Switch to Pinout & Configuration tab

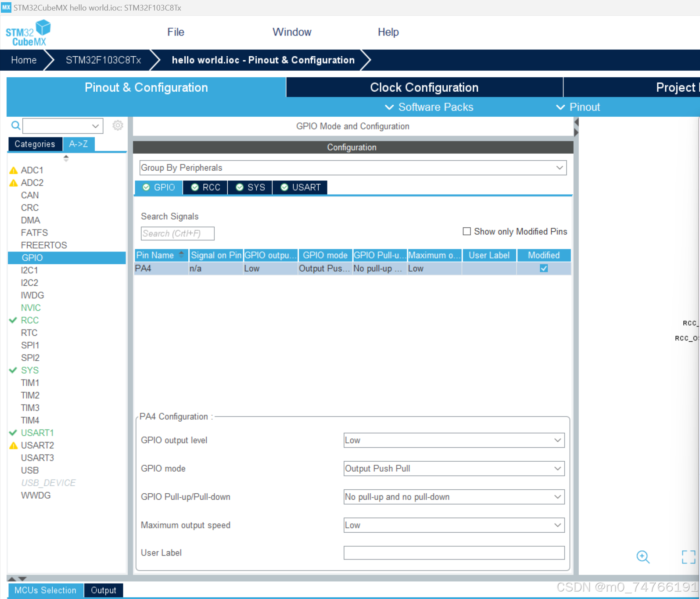[146, 87]
